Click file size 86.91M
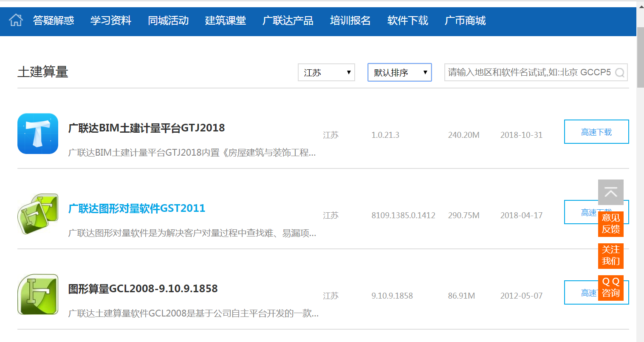 click(461, 296)
